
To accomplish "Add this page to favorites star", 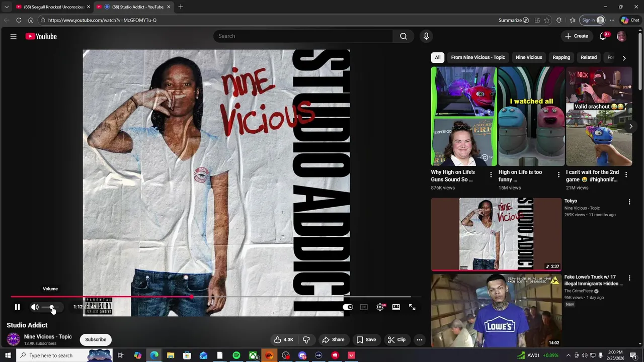I will (x=547, y=20).
